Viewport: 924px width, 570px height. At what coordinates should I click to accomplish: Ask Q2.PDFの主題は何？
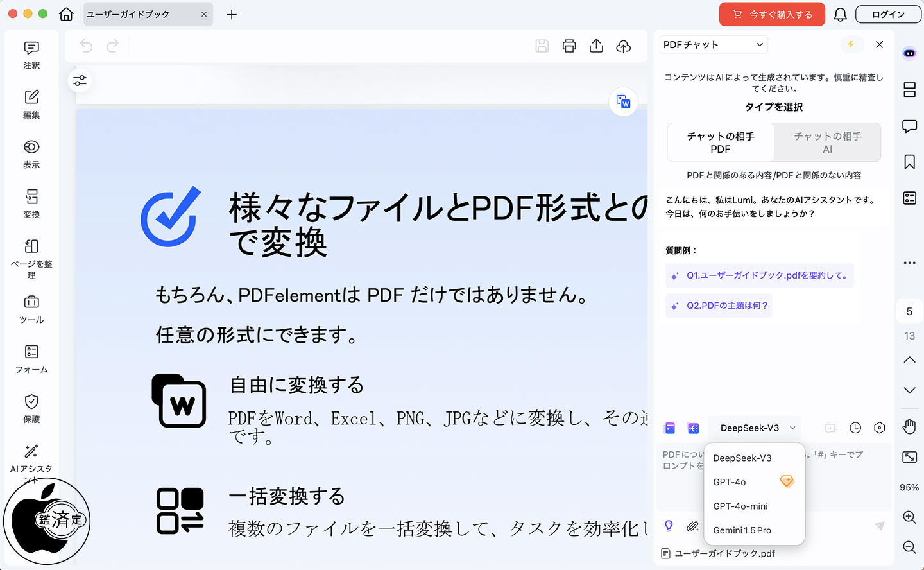(719, 306)
